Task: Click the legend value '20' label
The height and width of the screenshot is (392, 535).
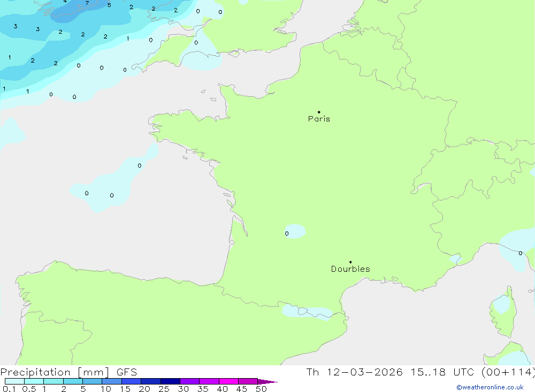Action: (x=144, y=389)
